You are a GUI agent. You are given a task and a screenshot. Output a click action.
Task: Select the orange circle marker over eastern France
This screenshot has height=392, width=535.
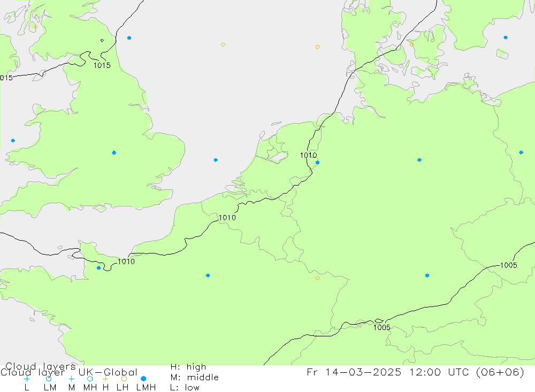[317, 279]
